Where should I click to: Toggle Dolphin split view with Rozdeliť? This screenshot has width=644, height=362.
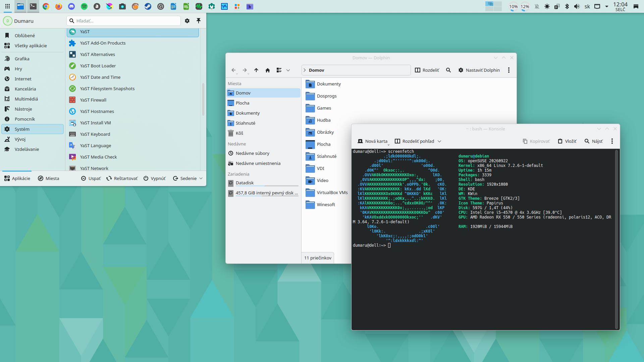[427, 70]
